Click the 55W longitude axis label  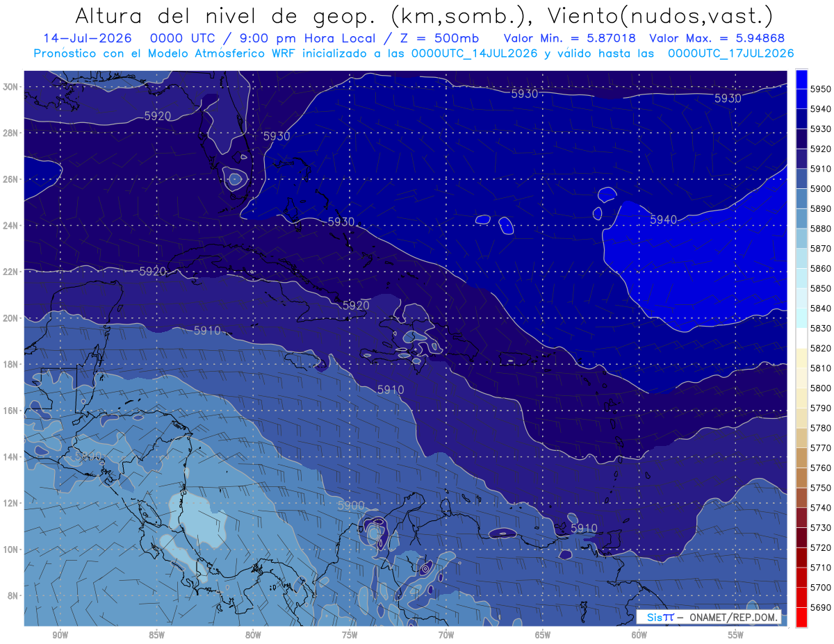pos(736,634)
